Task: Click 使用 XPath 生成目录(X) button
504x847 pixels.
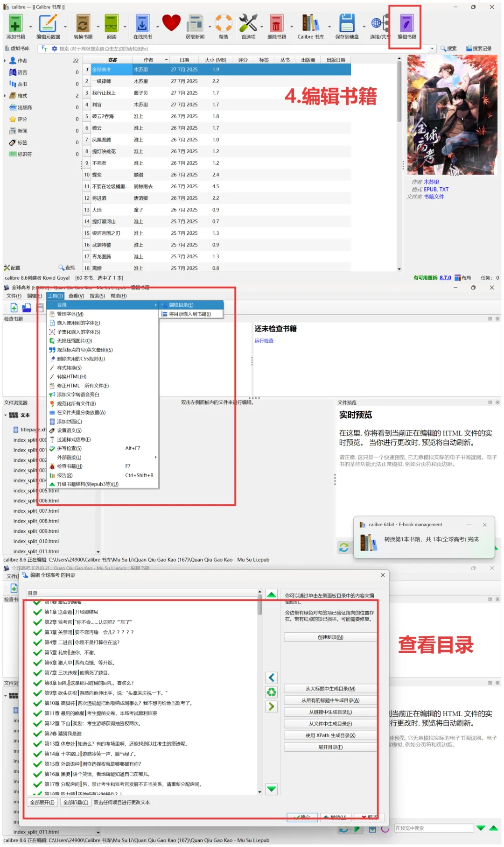Action: coord(330,735)
